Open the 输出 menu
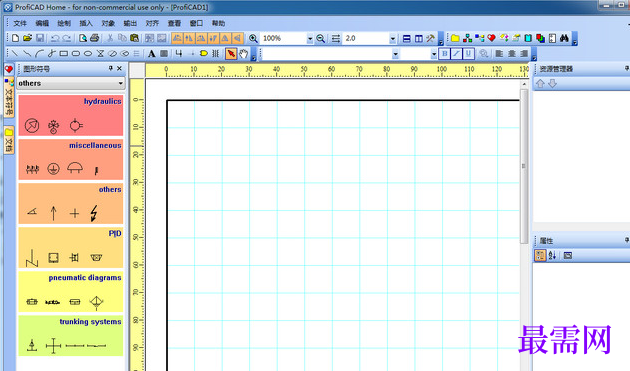This screenshot has height=371, width=630. tap(130, 23)
